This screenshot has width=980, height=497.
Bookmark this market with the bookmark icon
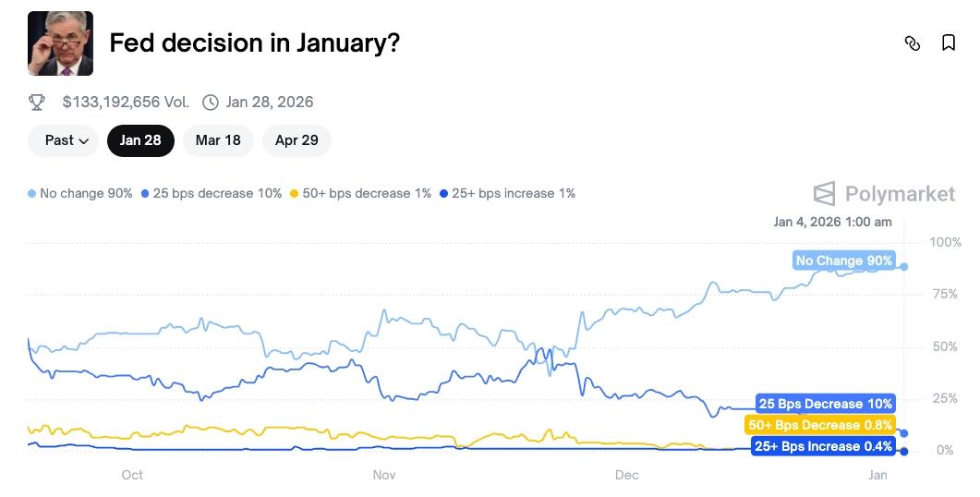pos(949,43)
